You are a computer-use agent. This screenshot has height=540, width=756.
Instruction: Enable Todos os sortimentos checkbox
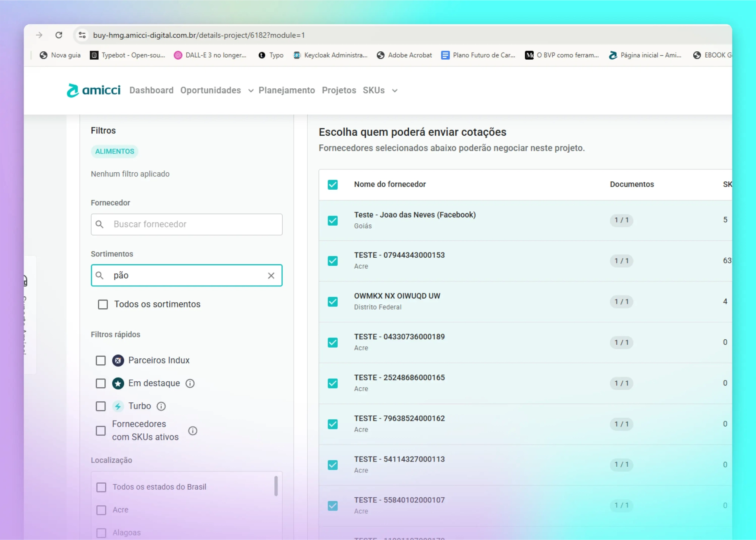tap(103, 305)
